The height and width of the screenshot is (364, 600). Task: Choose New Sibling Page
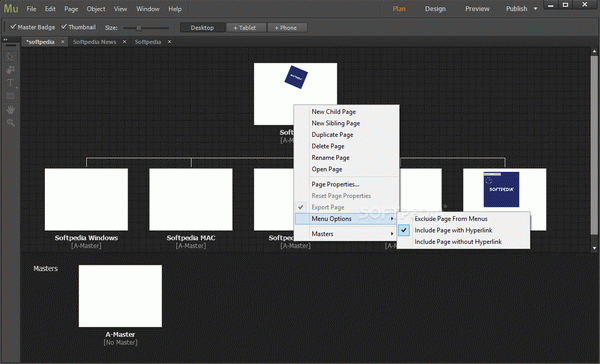point(346,123)
